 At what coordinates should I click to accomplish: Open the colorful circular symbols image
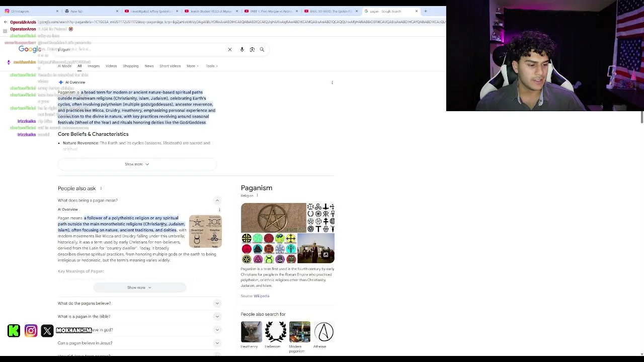pyautogui.click(x=269, y=248)
